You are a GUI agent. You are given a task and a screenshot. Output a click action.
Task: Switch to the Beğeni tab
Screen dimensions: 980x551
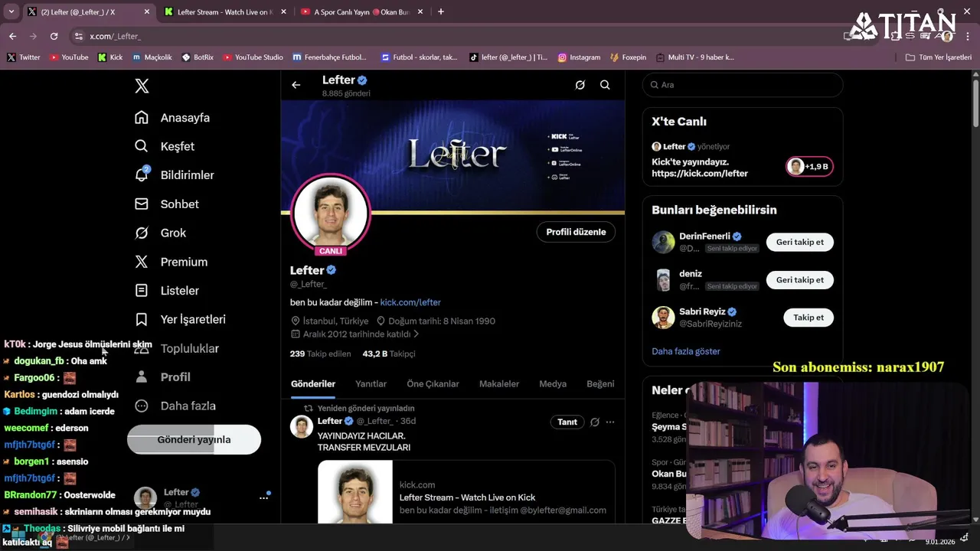[x=600, y=384]
